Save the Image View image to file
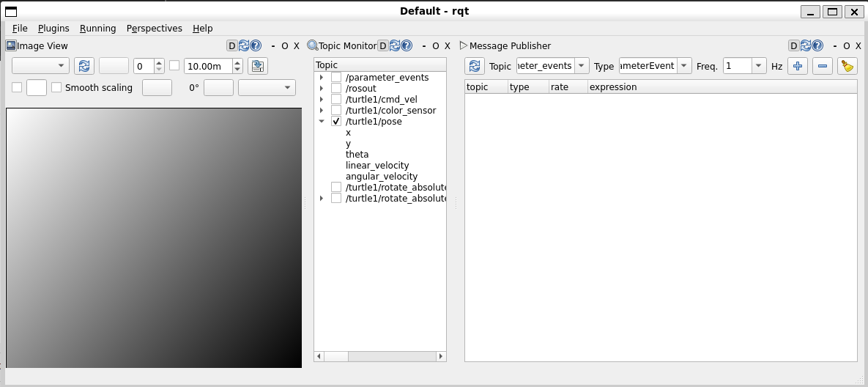The width and height of the screenshot is (868, 387). pos(257,66)
